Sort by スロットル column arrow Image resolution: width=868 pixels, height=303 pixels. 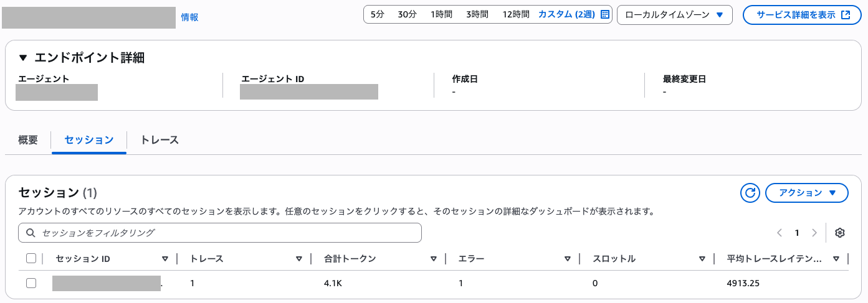pyautogui.click(x=702, y=259)
